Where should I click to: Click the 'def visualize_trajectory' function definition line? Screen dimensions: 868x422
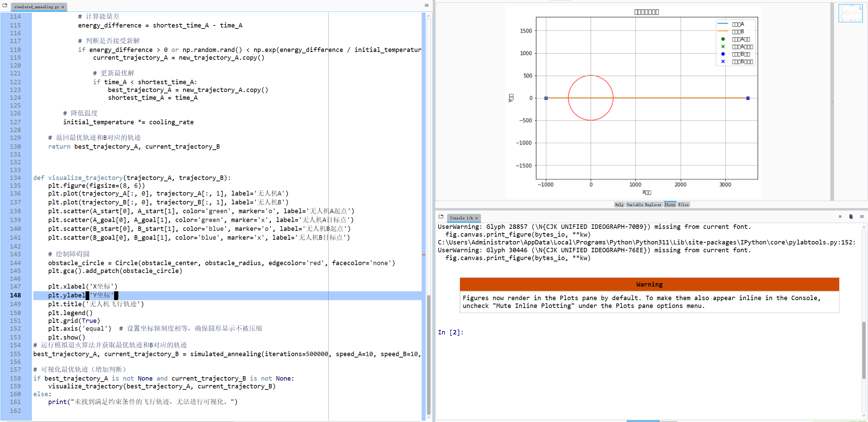pos(132,178)
